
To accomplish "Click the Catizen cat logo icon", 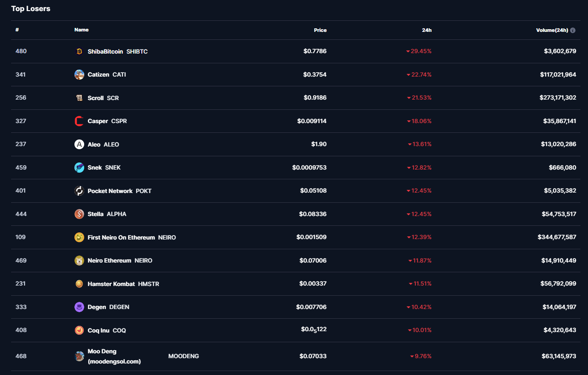I will pos(79,75).
